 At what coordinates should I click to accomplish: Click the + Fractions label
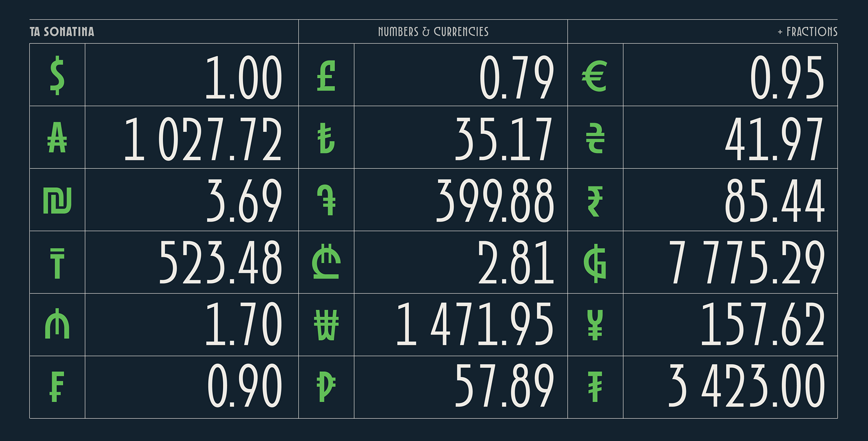point(807,32)
